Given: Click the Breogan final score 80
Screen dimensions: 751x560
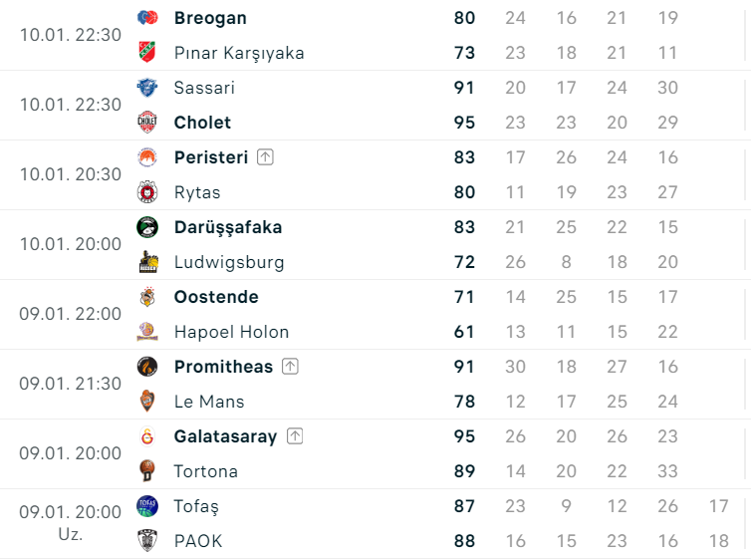Looking at the screenshot, I should click(x=464, y=18).
